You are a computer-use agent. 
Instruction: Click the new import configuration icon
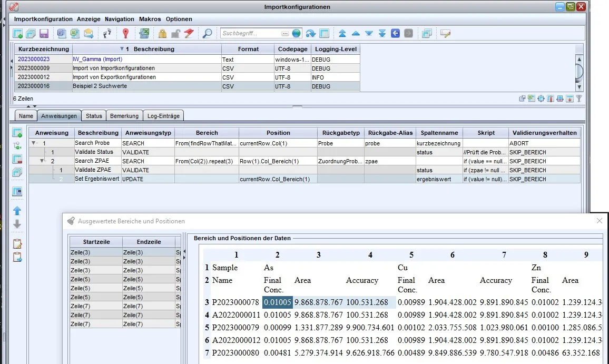coord(17,33)
